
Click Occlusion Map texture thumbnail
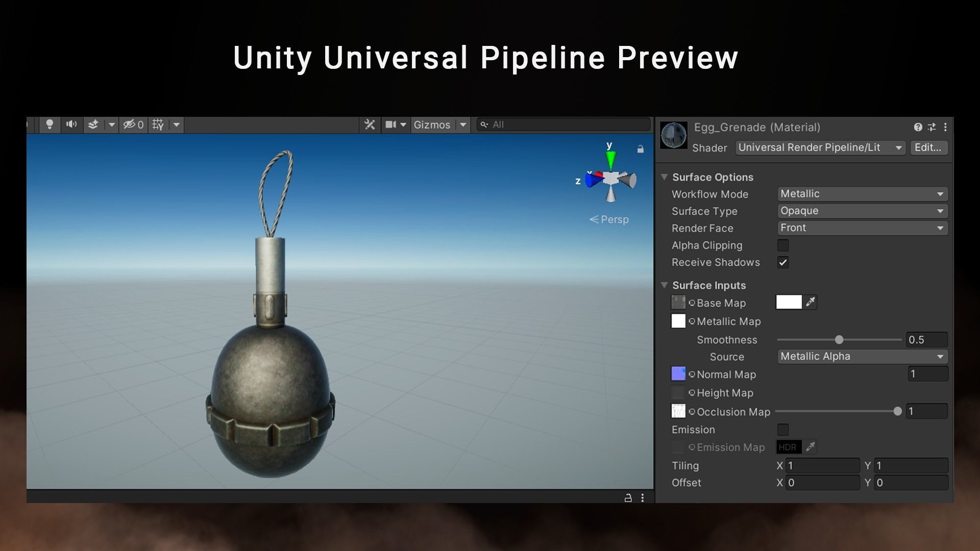click(x=678, y=411)
